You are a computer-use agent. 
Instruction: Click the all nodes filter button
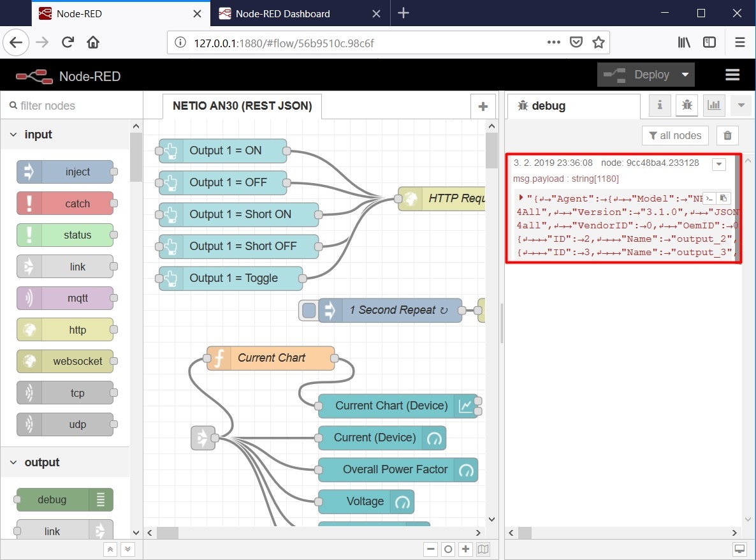(x=675, y=135)
